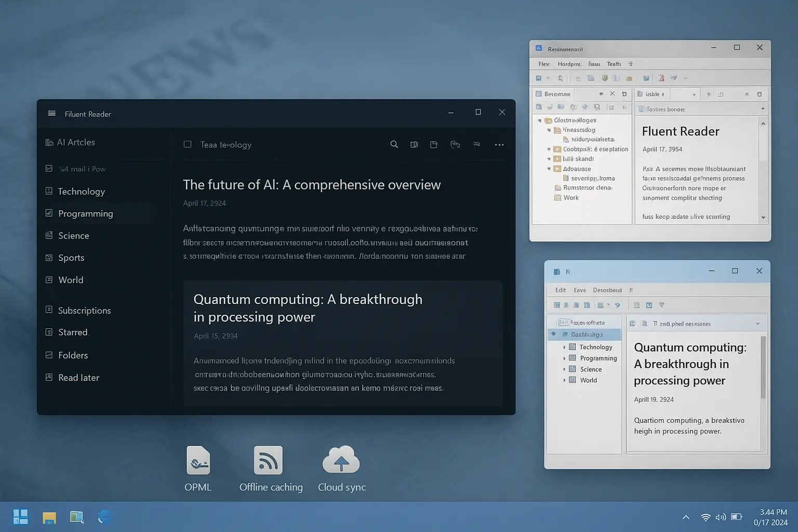Open the Teaffs menu in the top-right window

click(614, 64)
